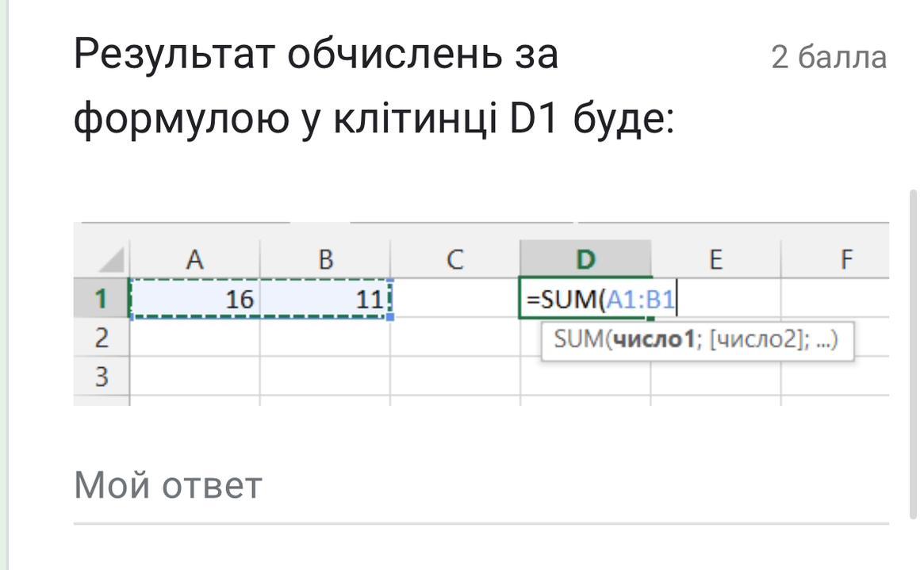Select column A header
Screen dimensions: 924x570
click(194, 259)
